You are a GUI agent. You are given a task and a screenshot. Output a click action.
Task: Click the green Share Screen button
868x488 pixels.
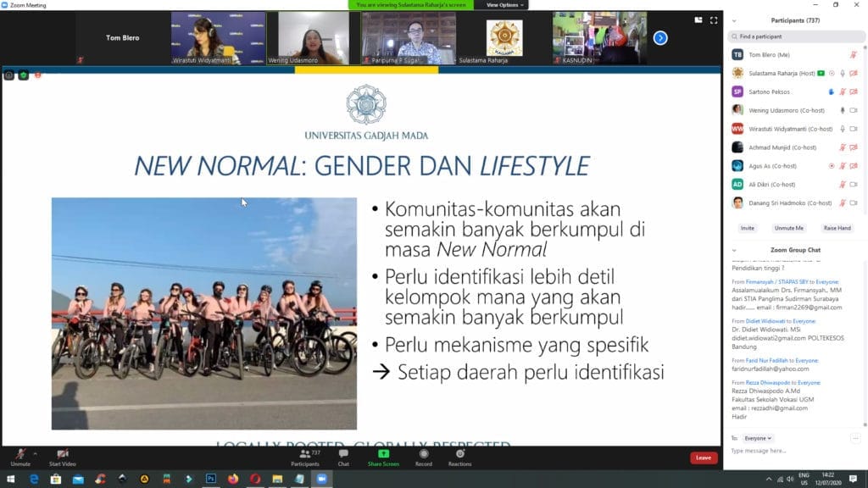(383, 457)
